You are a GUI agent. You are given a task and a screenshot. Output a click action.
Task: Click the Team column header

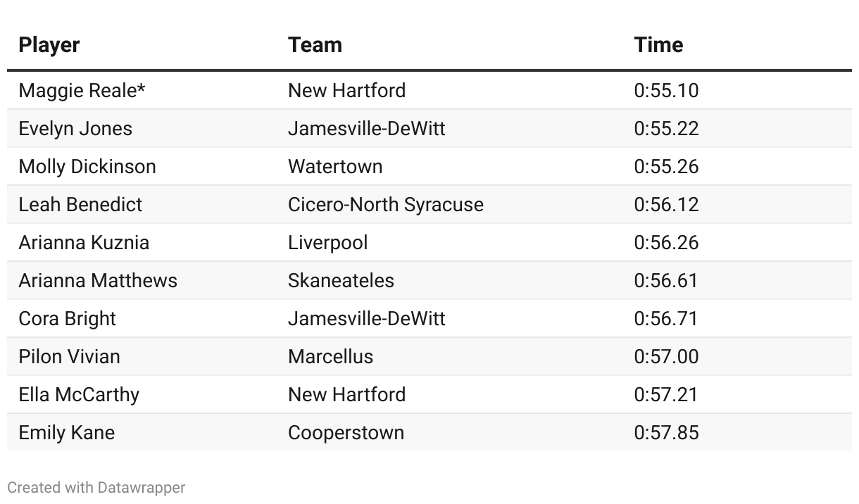point(315,45)
